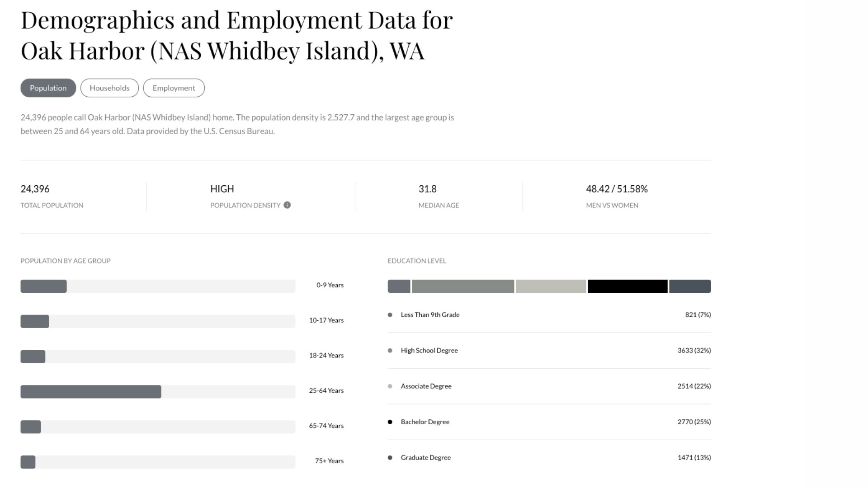The width and height of the screenshot is (868, 488).
Task: Click the High School Degree legend dot
Action: 390,351
